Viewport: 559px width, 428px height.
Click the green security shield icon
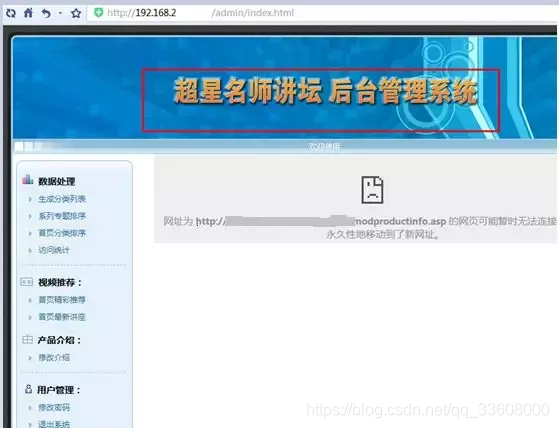98,13
